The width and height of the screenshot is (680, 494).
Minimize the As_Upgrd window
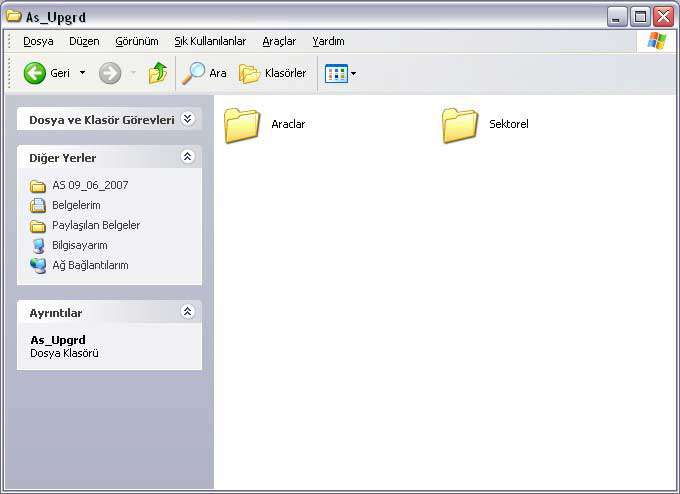coord(617,17)
